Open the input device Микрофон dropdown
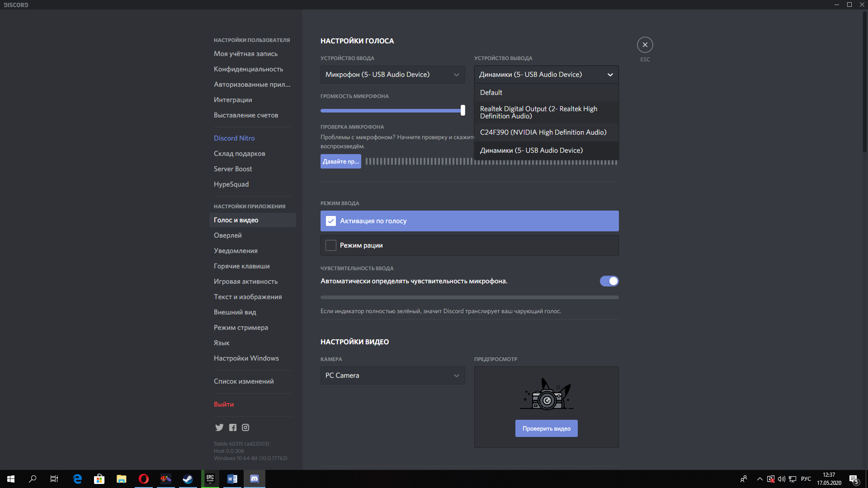This screenshot has height=488, width=868. (392, 75)
